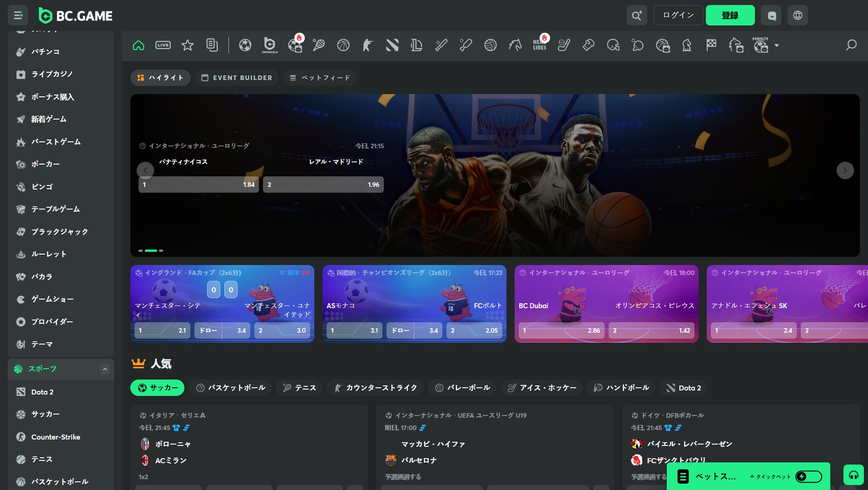This screenshot has width=868, height=490.
Task: Pick BC Dubai odds 2.86
Action: pos(561,330)
